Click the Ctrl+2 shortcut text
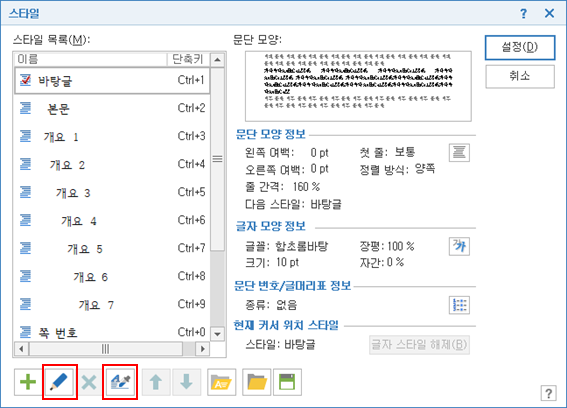The image size is (567, 408). click(x=191, y=108)
